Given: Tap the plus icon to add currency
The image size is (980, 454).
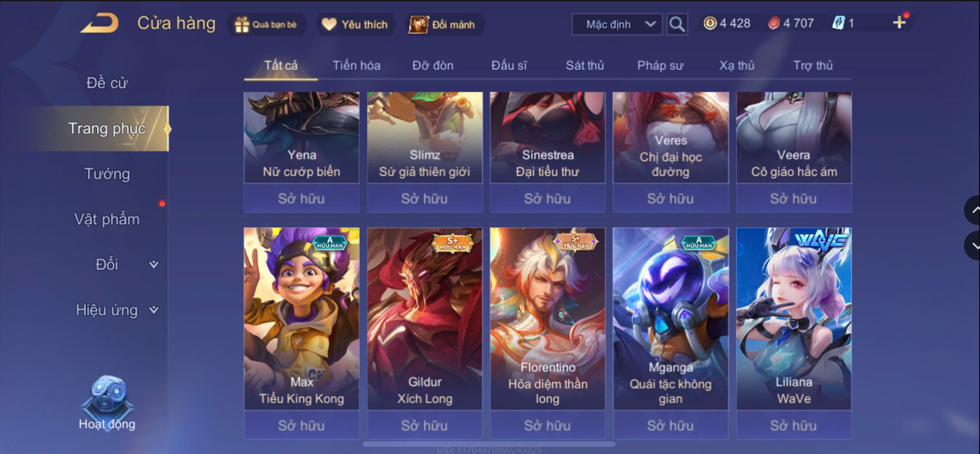Looking at the screenshot, I should (900, 22).
